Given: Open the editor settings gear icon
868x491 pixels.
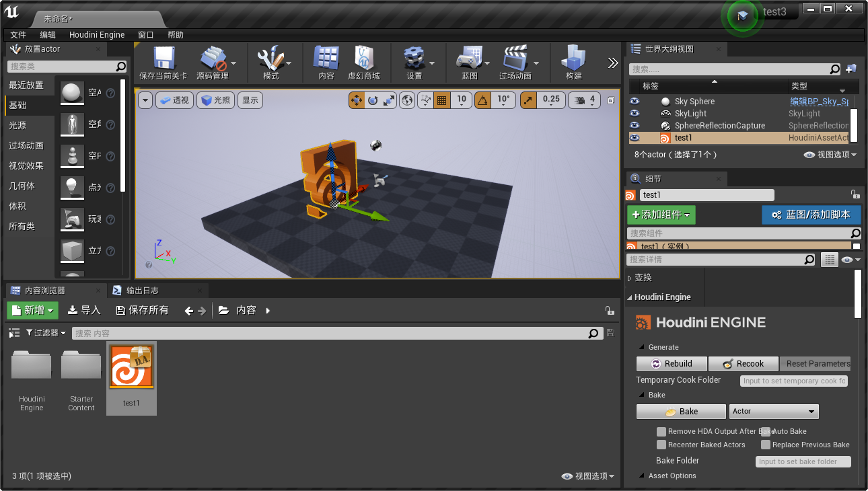Looking at the screenshot, I should point(414,58).
